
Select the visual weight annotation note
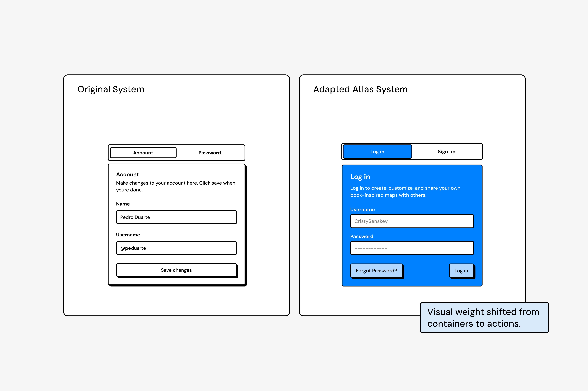coord(484,318)
